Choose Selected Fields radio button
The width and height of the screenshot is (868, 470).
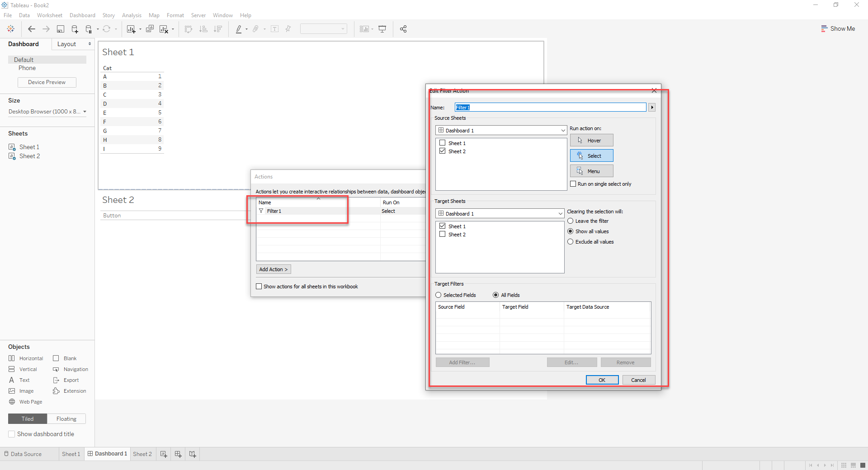pyautogui.click(x=439, y=295)
